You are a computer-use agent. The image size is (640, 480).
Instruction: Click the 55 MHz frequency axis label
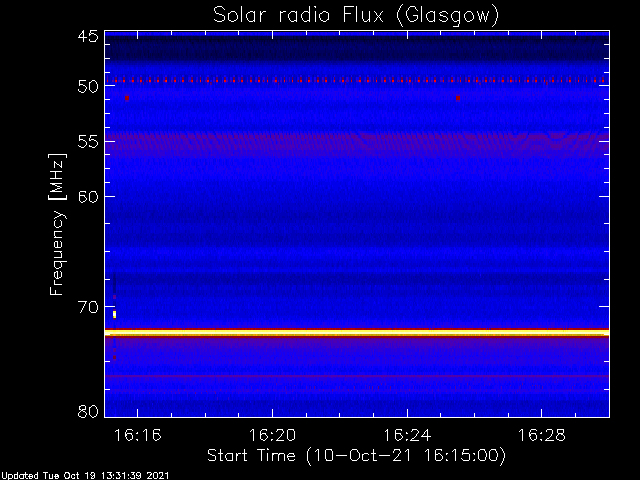click(x=88, y=142)
